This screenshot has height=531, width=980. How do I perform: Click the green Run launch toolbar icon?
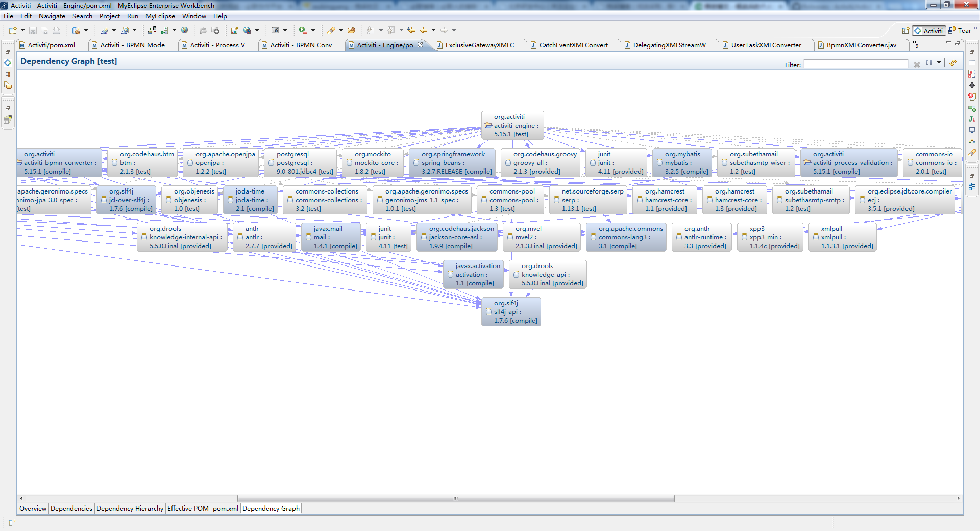(303, 31)
